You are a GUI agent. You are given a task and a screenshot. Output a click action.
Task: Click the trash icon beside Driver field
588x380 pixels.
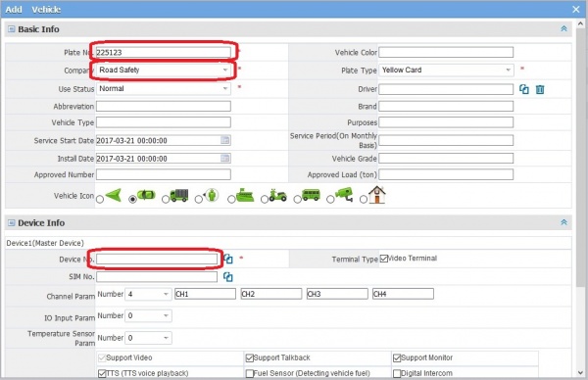[540, 89]
